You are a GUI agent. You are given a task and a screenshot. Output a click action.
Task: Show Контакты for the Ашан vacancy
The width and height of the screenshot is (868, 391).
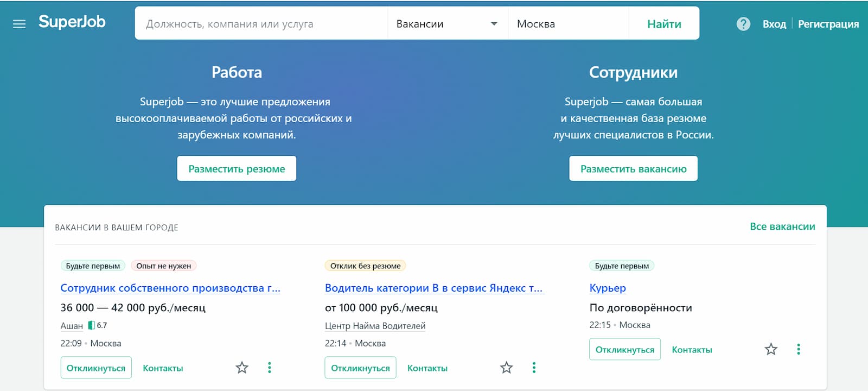click(x=163, y=368)
